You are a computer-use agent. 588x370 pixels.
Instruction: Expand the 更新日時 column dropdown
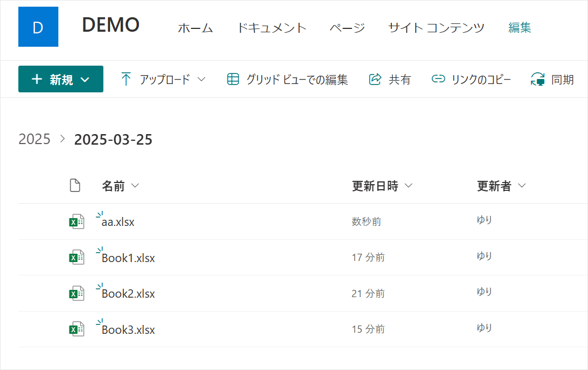[x=409, y=186]
